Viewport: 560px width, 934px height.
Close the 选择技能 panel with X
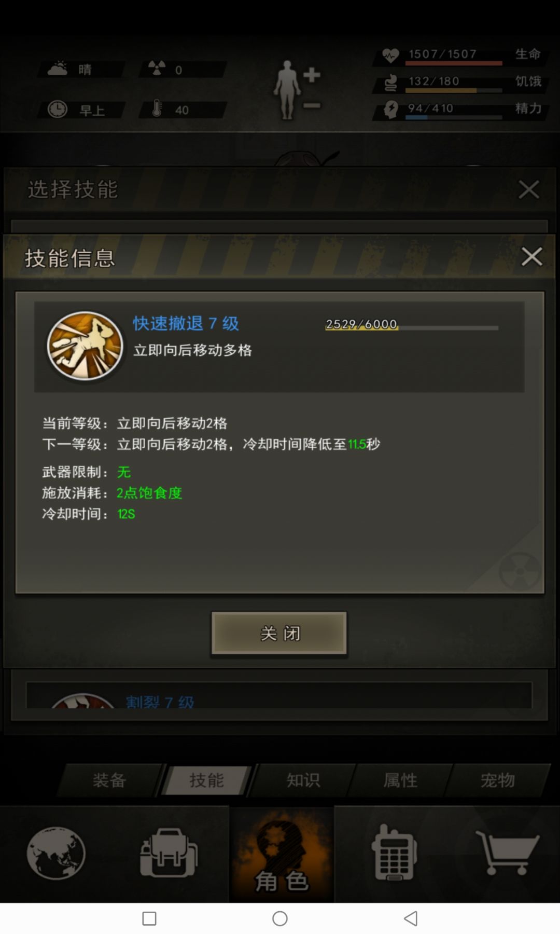(529, 189)
